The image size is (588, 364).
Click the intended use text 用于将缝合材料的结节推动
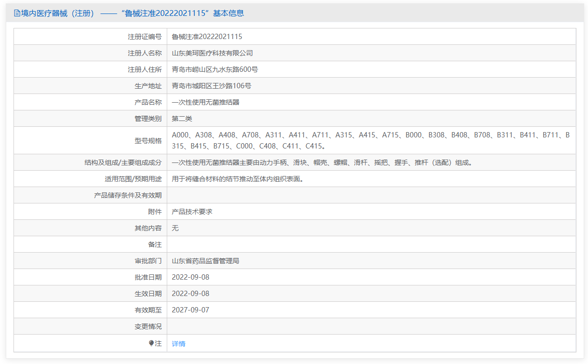pos(238,179)
